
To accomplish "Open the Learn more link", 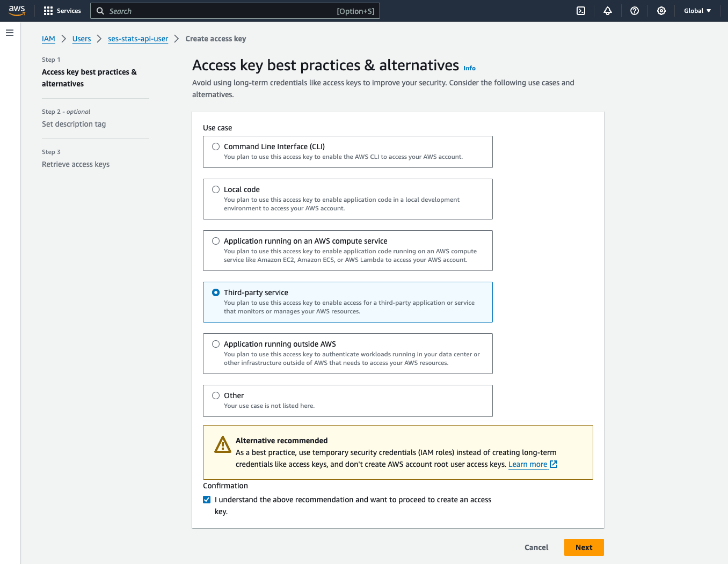I will click(528, 464).
